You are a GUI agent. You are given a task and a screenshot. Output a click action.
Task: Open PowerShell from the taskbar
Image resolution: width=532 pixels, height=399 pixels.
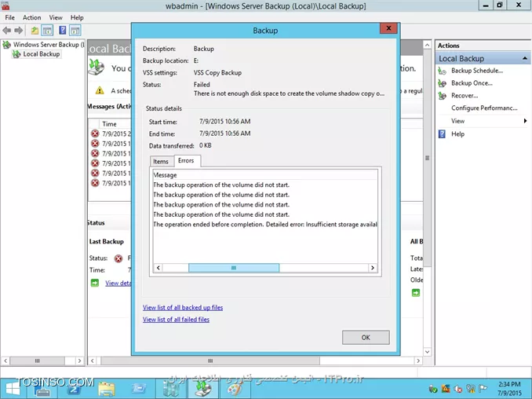click(75, 389)
